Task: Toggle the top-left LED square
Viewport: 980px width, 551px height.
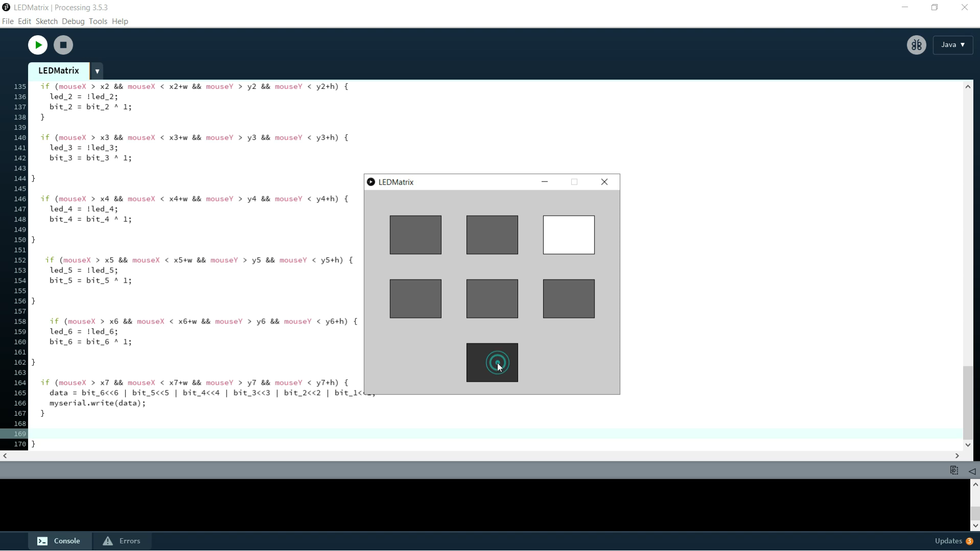Action: coord(415,235)
